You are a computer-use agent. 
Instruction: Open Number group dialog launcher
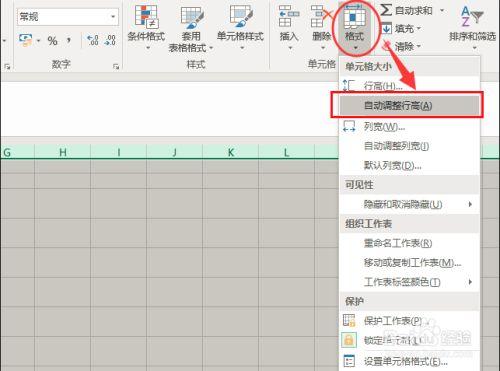pyautogui.click(x=116, y=67)
